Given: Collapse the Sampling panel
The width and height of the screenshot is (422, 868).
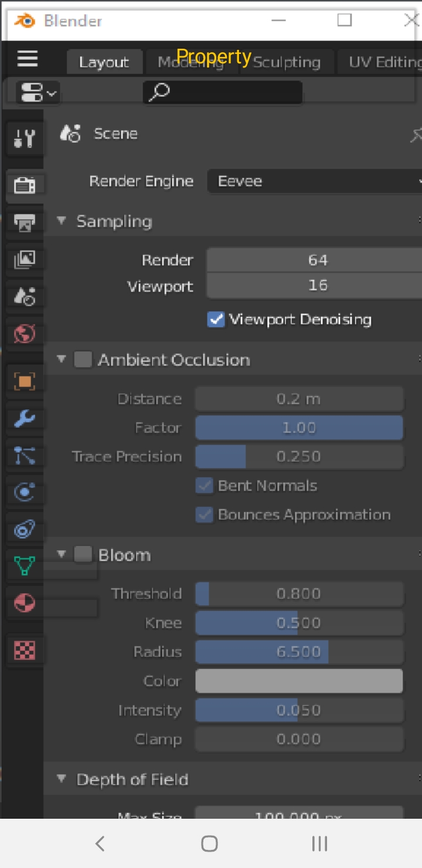Looking at the screenshot, I should tap(61, 221).
